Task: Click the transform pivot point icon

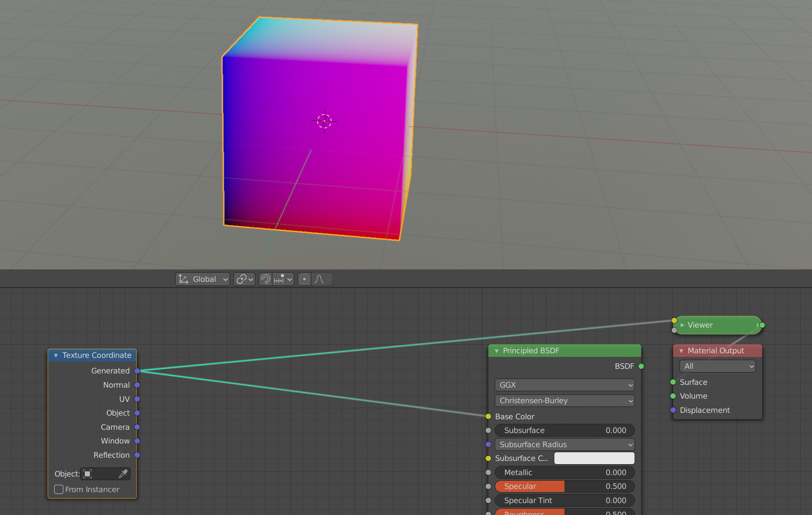Action: point(241,279)
